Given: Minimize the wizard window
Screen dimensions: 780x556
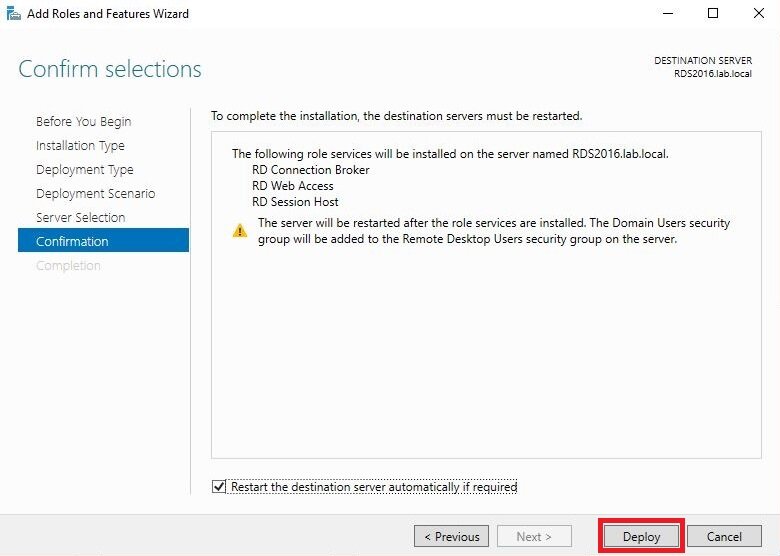Looking at the screenshot, I should 668,13.
